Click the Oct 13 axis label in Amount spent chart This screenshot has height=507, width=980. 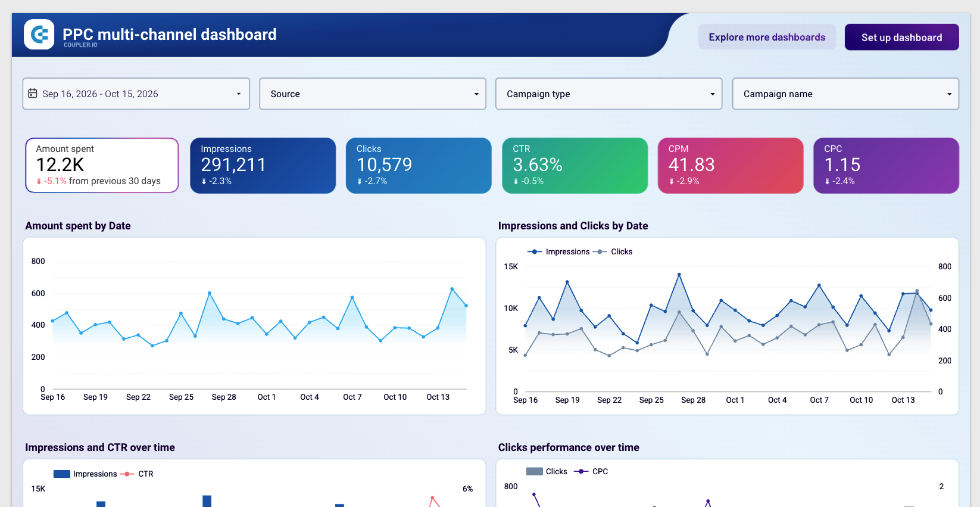pos(438,397)
